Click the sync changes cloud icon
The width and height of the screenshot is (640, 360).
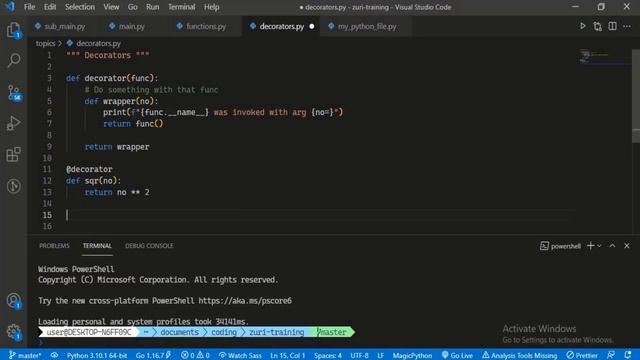54,356
